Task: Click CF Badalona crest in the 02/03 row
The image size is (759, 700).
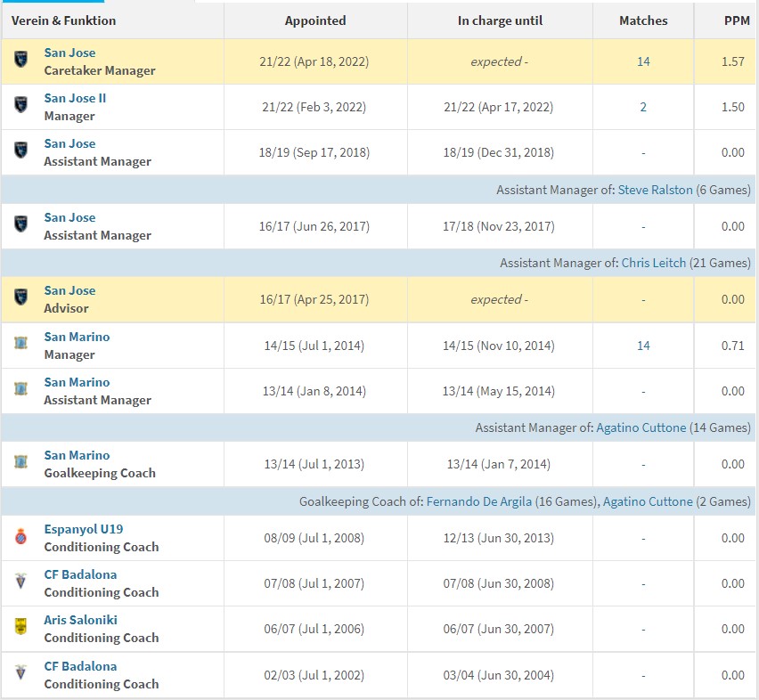Action: [x=20, y=675]
